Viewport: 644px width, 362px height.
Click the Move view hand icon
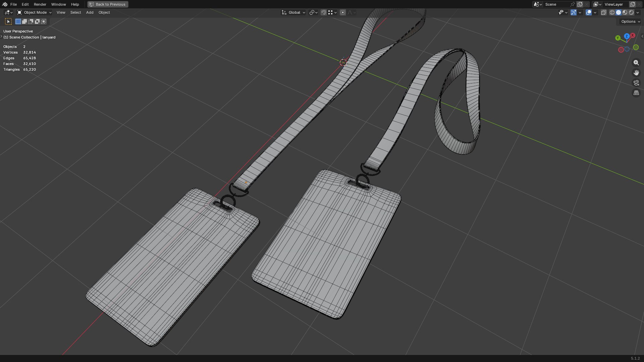click(636, 73)
